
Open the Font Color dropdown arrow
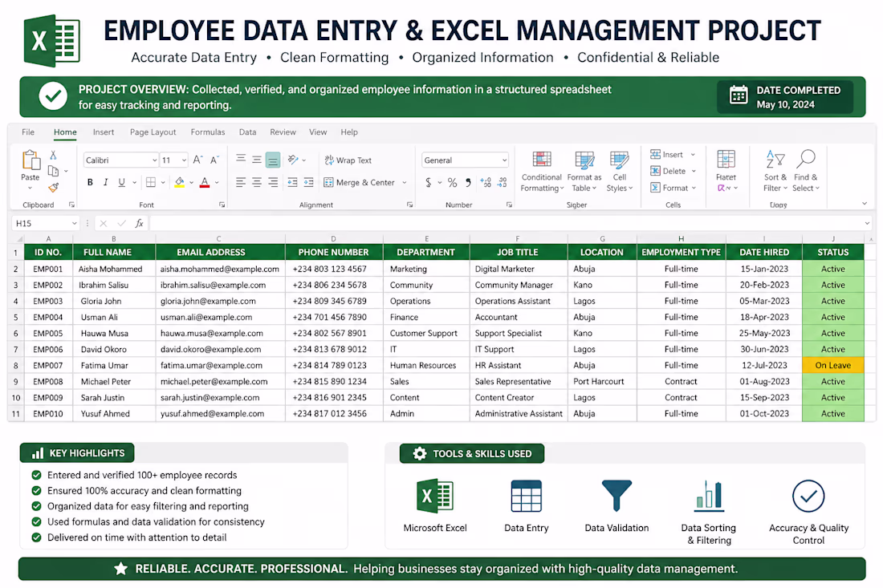tap(217, 182)
